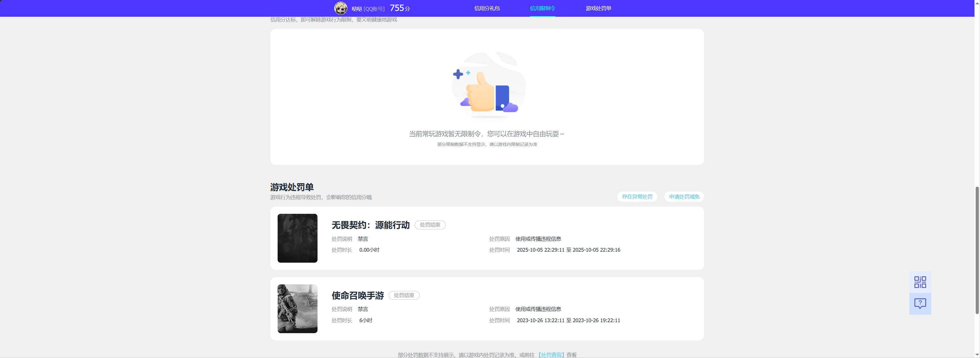The width and height of the screenshot is (980, 358).
Task: Click the 部分限制数据不支持显示 note
Action: pyautogui.click(x=487, y=144)
